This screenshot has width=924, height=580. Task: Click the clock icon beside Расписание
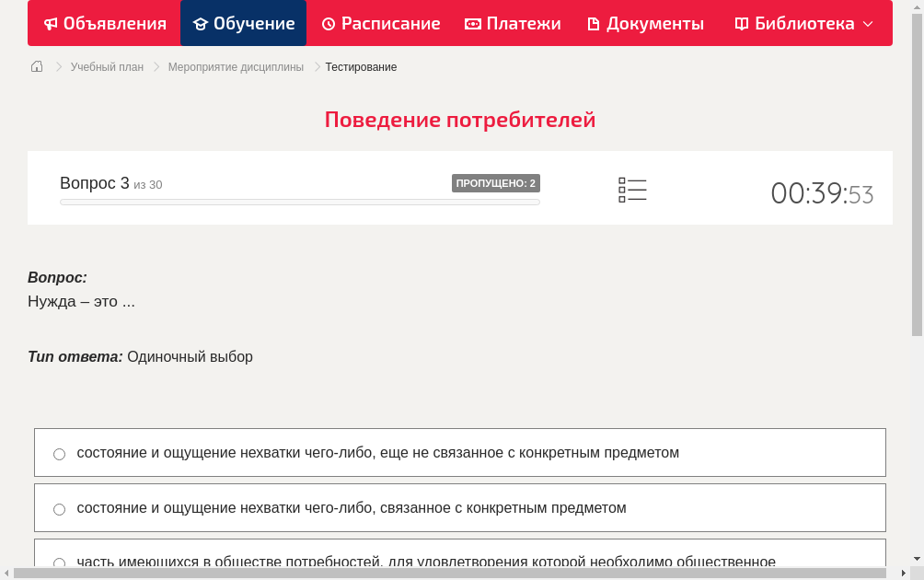pos(329,24)
